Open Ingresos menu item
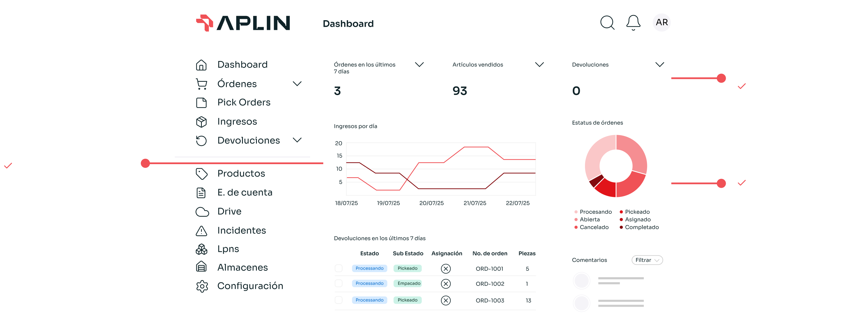 click(237, 122)
